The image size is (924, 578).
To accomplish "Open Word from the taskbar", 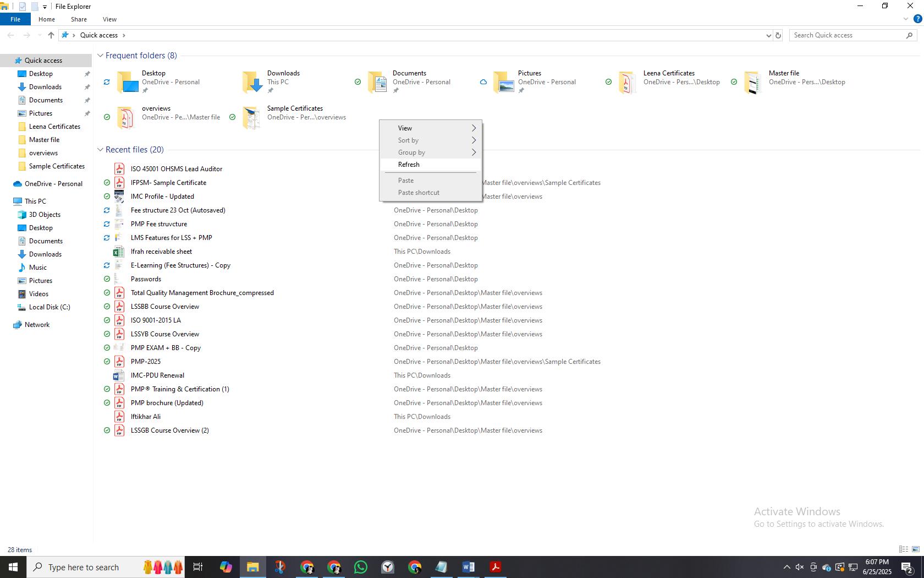I will (469, 567).
